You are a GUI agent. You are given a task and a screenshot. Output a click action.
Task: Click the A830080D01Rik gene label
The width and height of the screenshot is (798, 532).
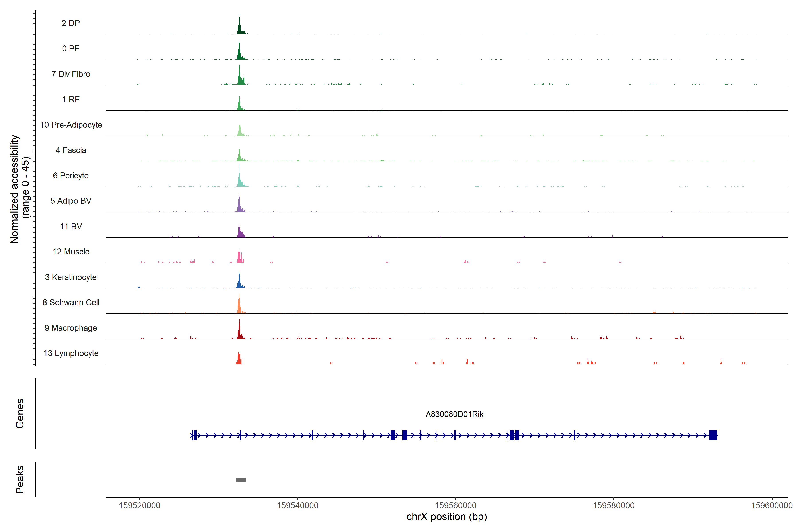point(454,414)
